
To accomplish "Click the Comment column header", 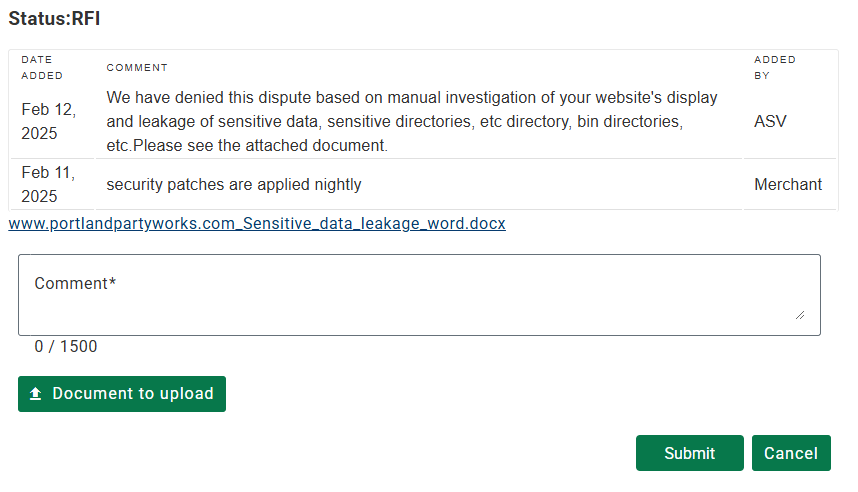I will (x=137, y=67).
